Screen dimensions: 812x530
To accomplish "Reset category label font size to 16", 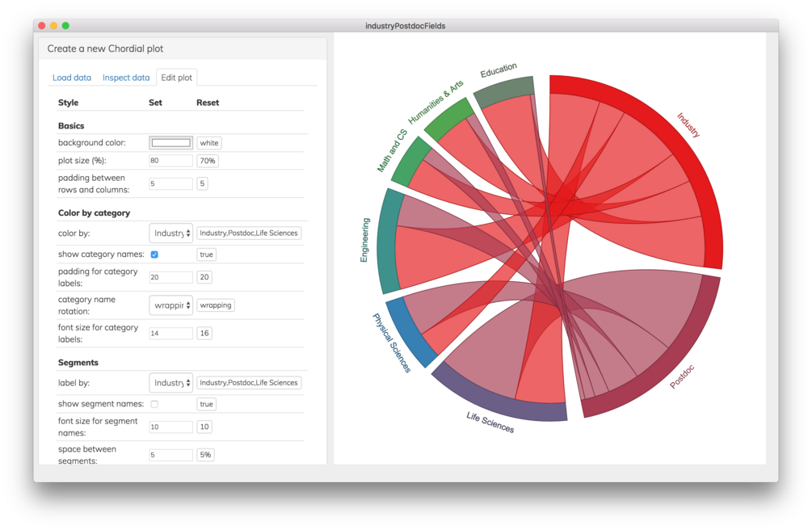I will (x=204, y=333).
